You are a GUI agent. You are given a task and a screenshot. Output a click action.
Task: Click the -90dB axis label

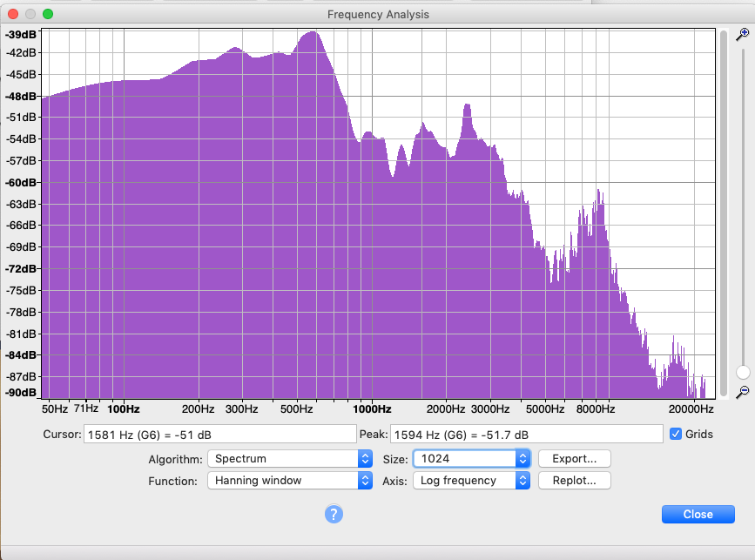(21, 393)
